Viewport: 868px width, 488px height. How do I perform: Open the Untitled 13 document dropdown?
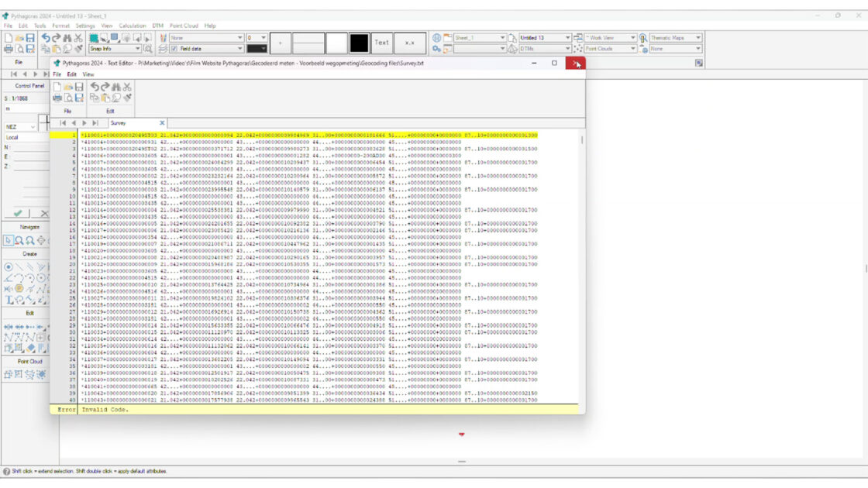coord(545,38)
